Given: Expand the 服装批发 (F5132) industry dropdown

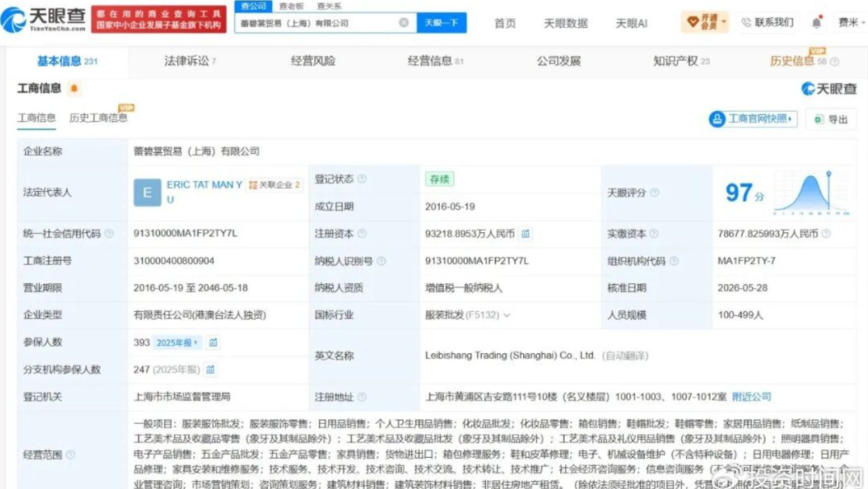Looking at the screenshot, I should (x=506, y=315).
